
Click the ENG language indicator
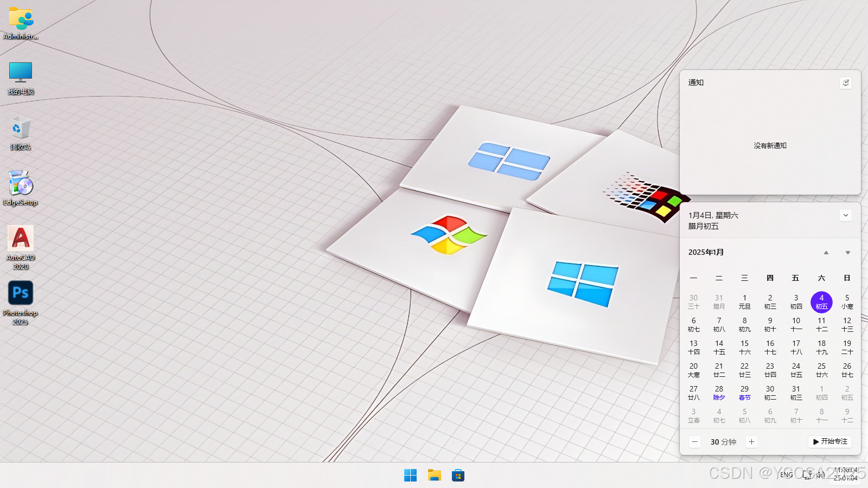point(787,475)
